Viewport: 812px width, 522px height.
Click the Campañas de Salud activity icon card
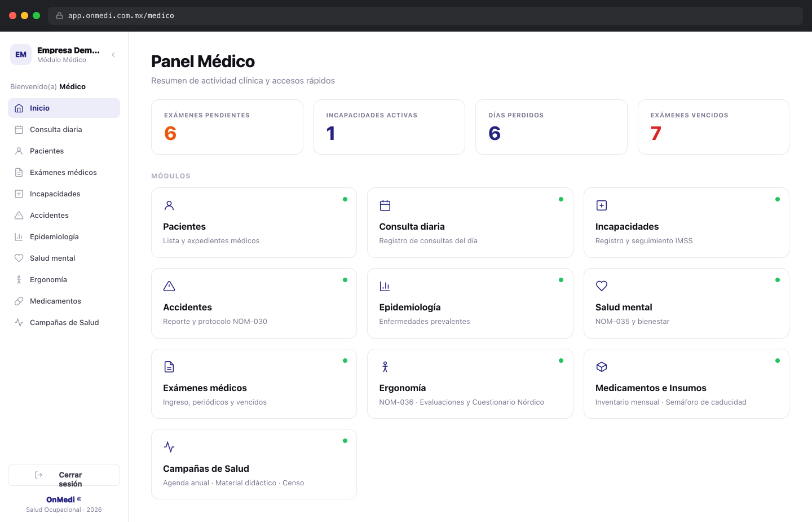pos(254,464)
